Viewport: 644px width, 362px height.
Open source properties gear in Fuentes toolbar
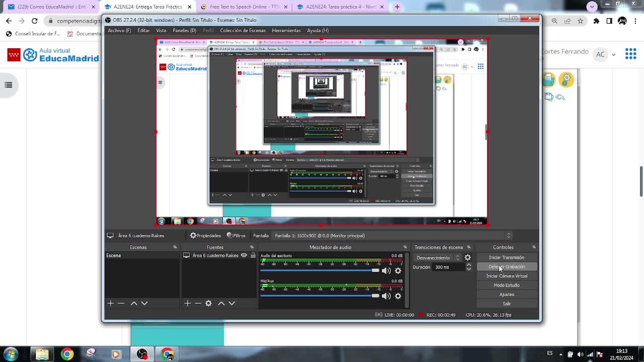[x=208, y=303]
